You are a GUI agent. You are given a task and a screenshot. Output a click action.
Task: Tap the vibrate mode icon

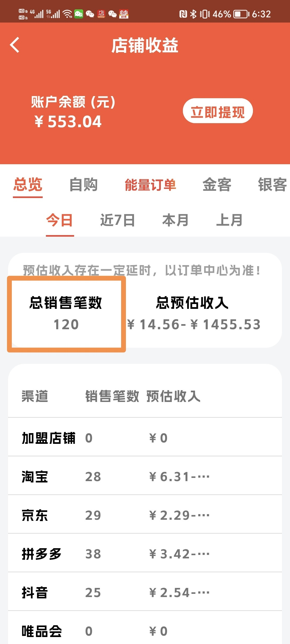[205, 14]
